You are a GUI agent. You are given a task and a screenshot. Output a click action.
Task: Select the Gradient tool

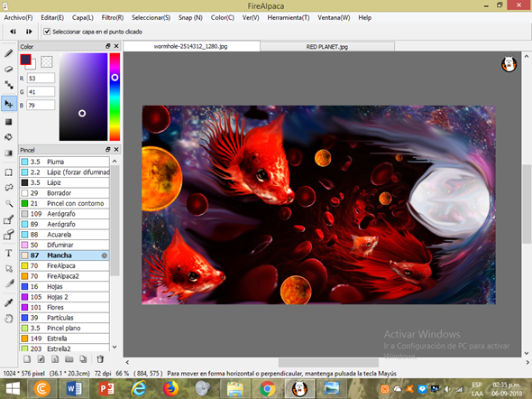(x=8, y=153)
